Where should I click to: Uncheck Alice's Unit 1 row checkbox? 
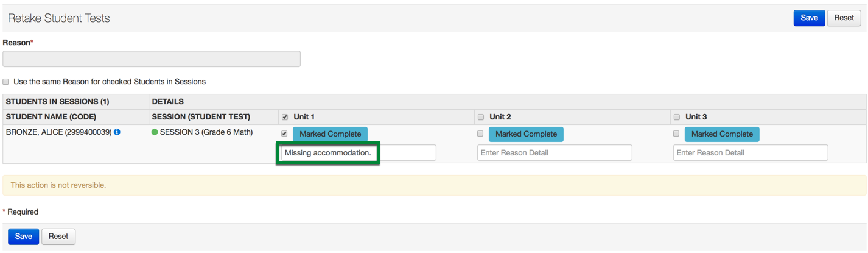284,134
